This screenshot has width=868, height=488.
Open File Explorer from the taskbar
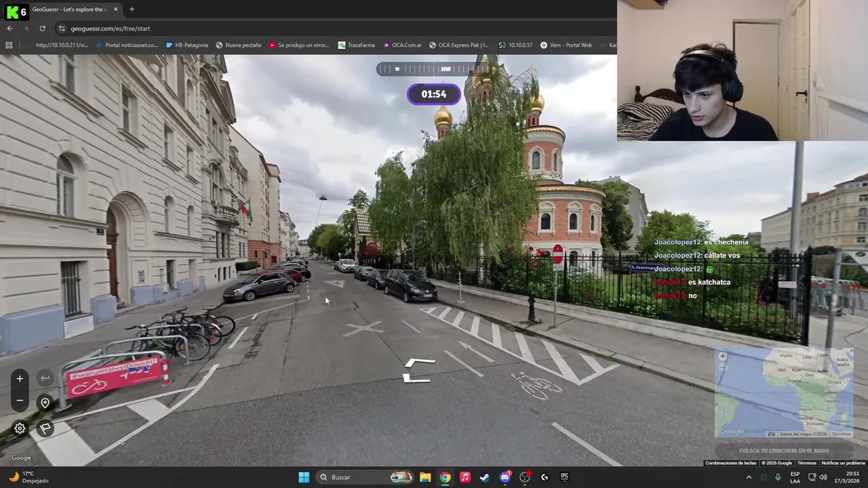coord(425,477)
